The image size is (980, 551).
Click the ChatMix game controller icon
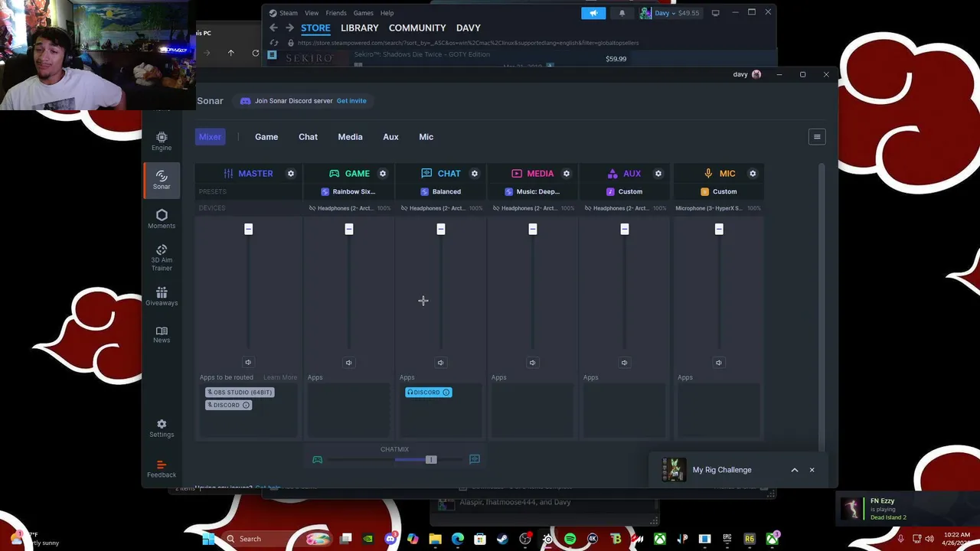tap(317, 459)
